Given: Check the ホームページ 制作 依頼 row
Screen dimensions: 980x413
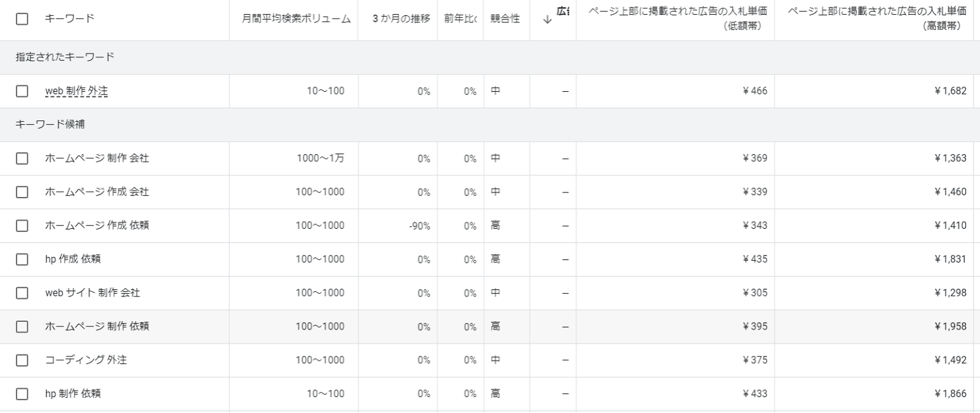Looking at the screenshot, I should click(x=22, y=326).
